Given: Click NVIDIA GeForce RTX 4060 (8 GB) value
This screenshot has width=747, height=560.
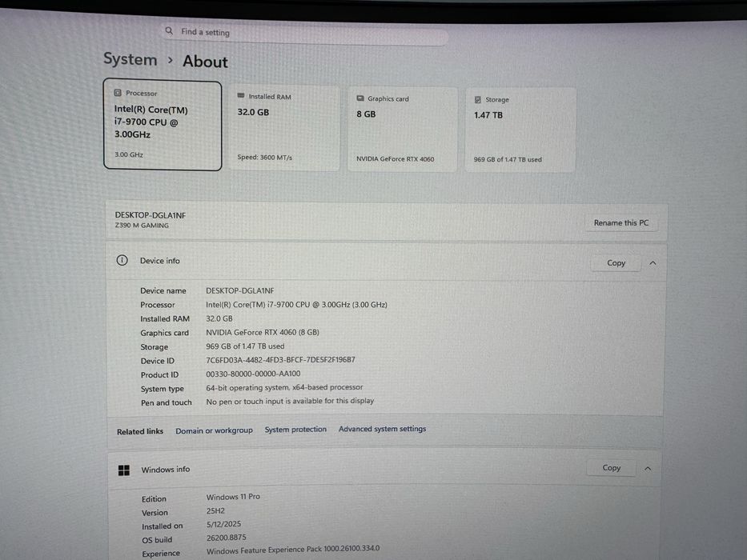Looking at the screenshot, I should (x=262, y=332).
